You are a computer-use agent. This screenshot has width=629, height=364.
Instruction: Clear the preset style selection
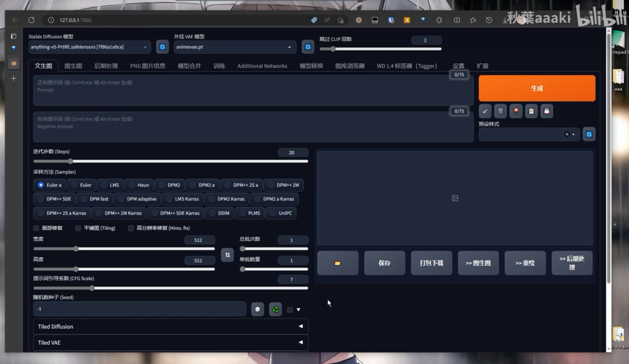(x=567, y=135)
